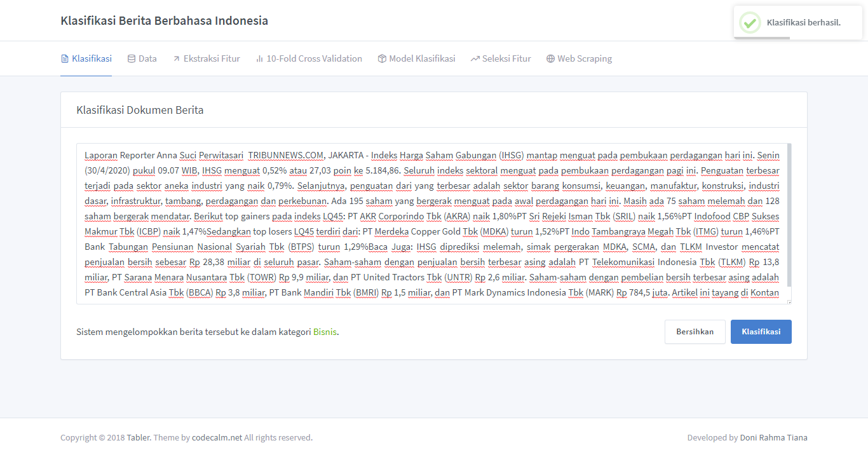868x457 pixels.
Task: Go to 10-Fold Cross Validation tab
Action: pyautogui.click(x=309, y=58)
